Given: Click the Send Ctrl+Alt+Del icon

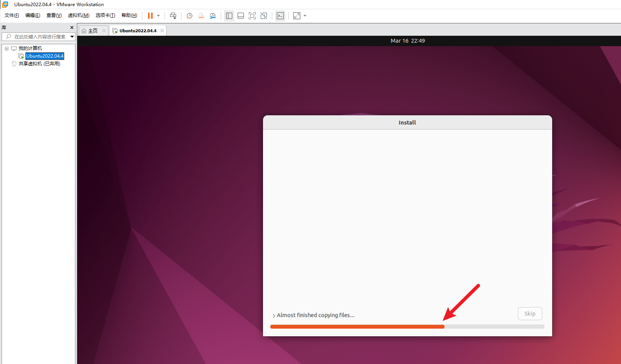Looking at the screenshot, I should [x=173, y=16].
